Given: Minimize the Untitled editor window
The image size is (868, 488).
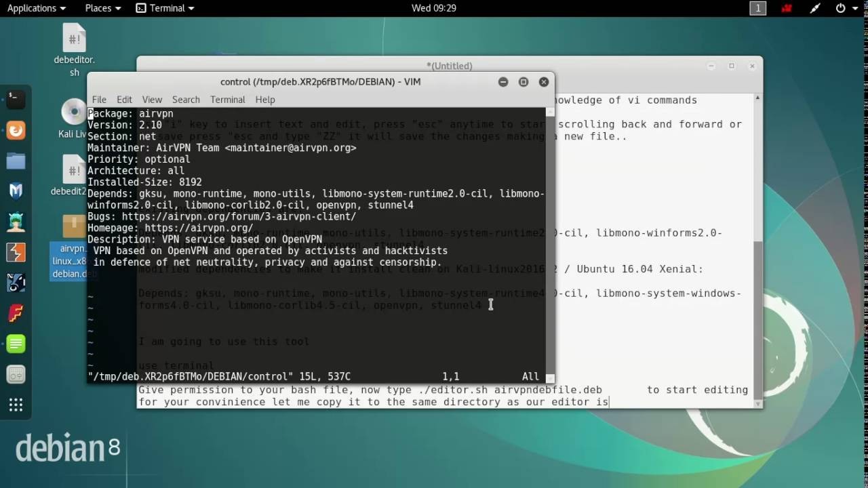Looking at the screenshot, I should coord(711,66).
